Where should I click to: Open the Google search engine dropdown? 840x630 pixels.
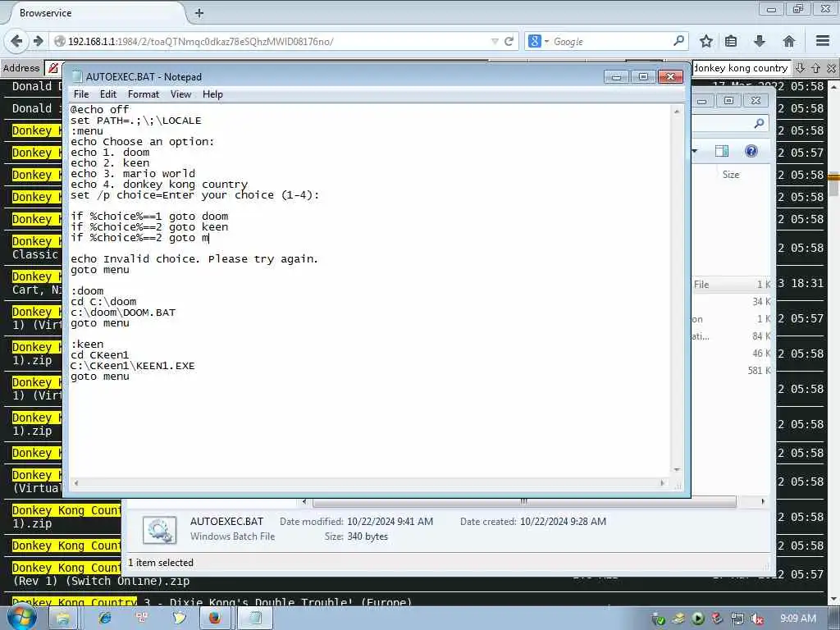(x=539, y=41)
